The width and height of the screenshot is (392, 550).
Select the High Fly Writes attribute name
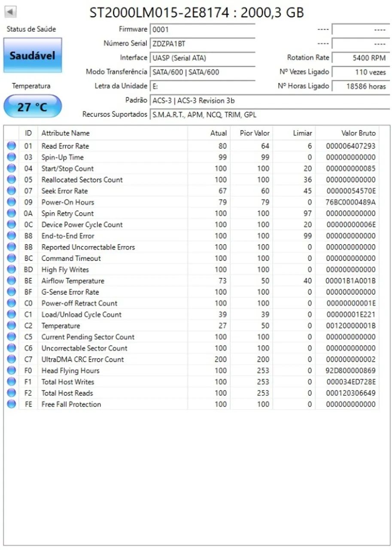click(65, 269)
